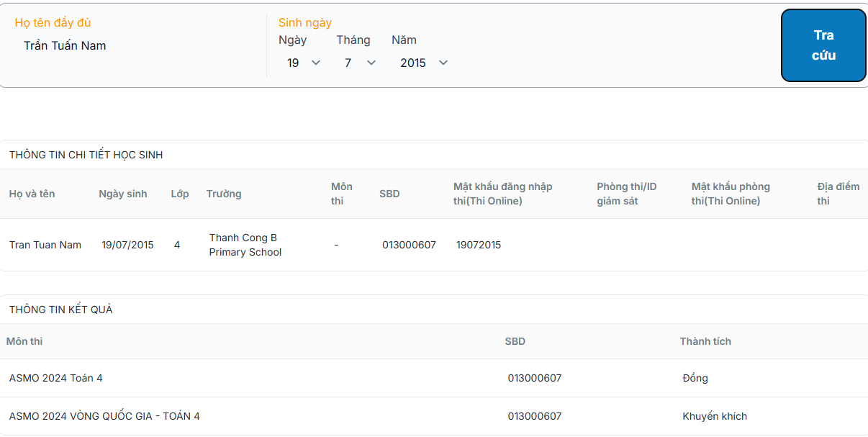This screenshot has width=868, height=437.
Task: Select ASMO 2024 VÒNG QUỐC GIA row
Action: [x=104, y=416]
